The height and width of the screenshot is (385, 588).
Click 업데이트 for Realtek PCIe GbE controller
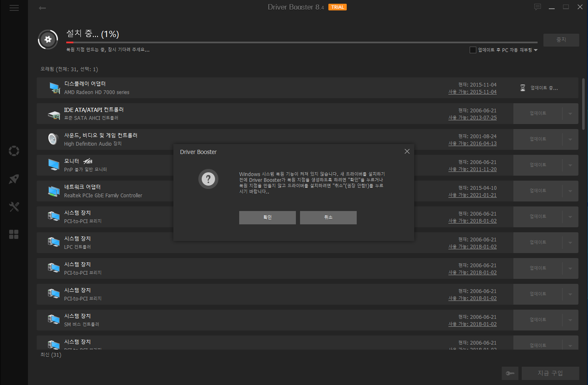(538, 191)
